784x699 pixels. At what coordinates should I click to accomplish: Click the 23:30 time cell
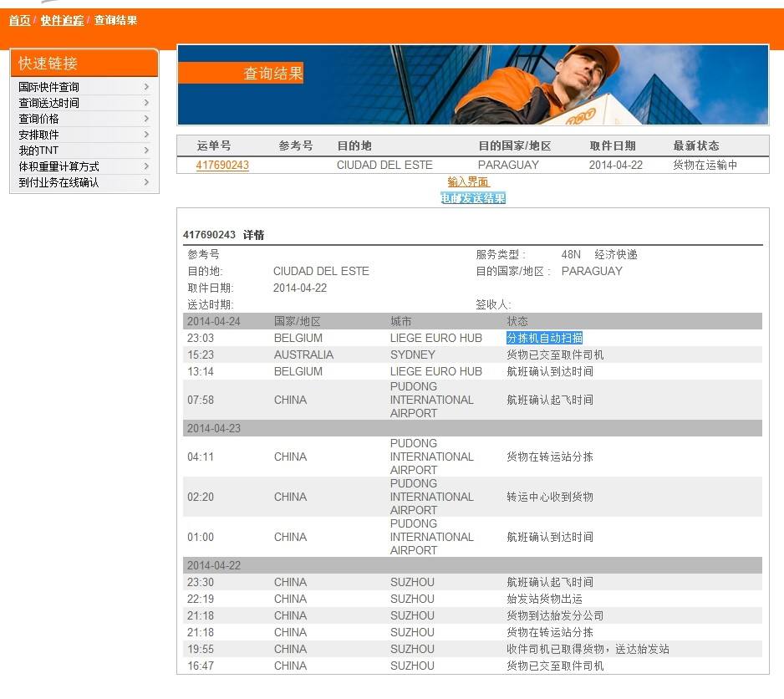(201, 583)
